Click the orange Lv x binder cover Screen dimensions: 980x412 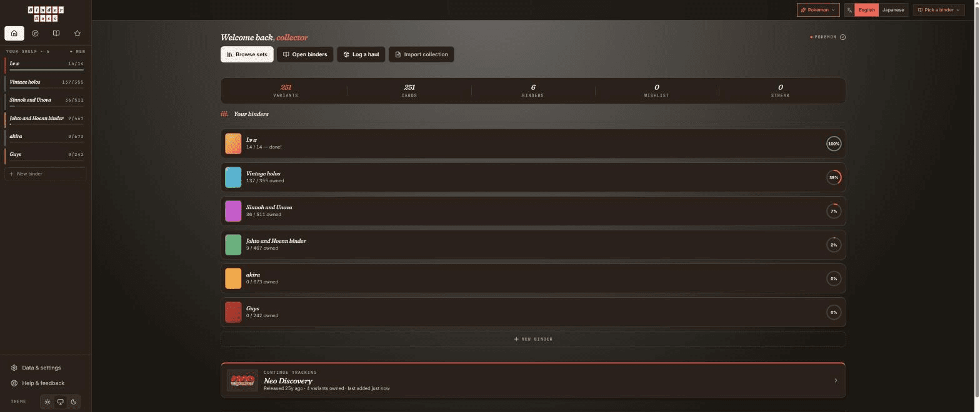(233, 144)
